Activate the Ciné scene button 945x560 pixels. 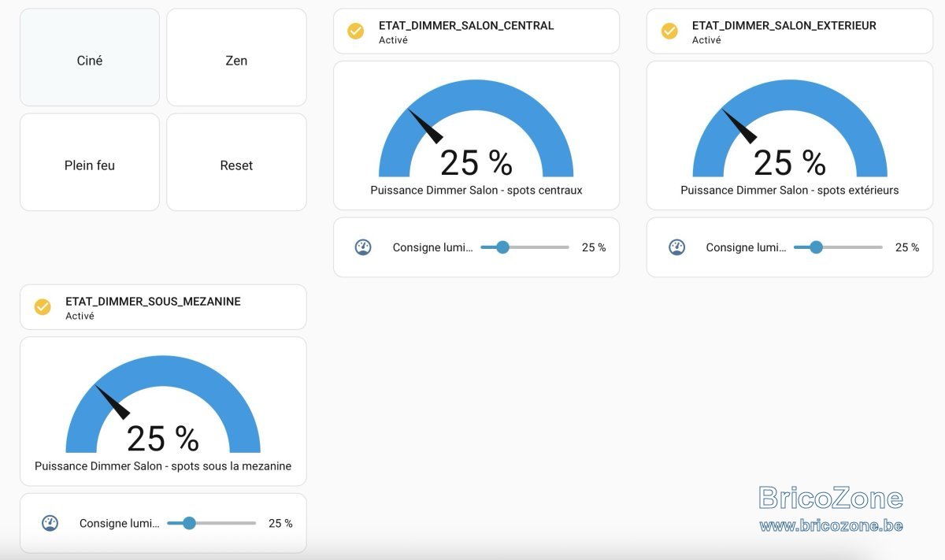[x=90, y=57]
